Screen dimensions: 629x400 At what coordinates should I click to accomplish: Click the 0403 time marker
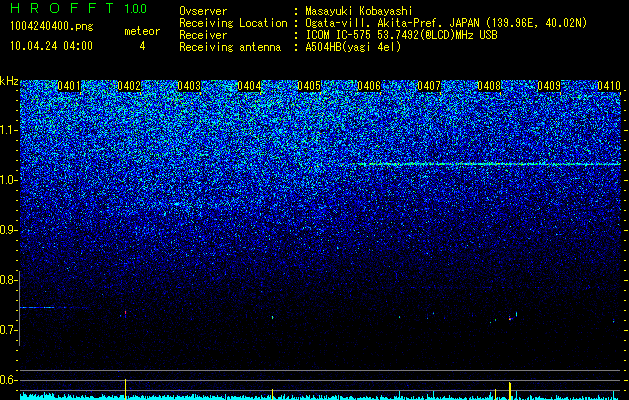[x=189, y=86]
